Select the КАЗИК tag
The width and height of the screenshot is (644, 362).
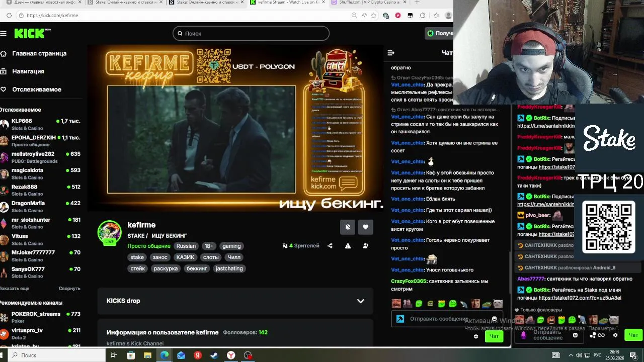pyautogui.click(x=185, y=257)
